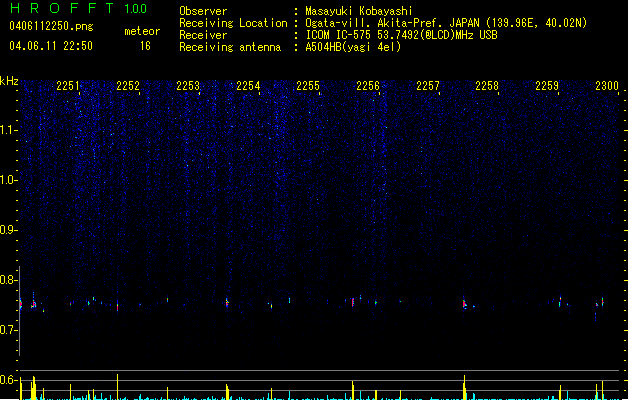
Task: Click the HROFFT 1.0.0 title text
Action: click(78, 8)
